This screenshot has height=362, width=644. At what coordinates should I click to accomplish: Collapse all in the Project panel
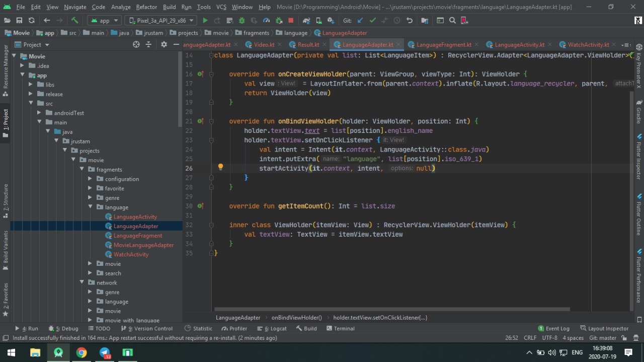click(x=148, y=44)
